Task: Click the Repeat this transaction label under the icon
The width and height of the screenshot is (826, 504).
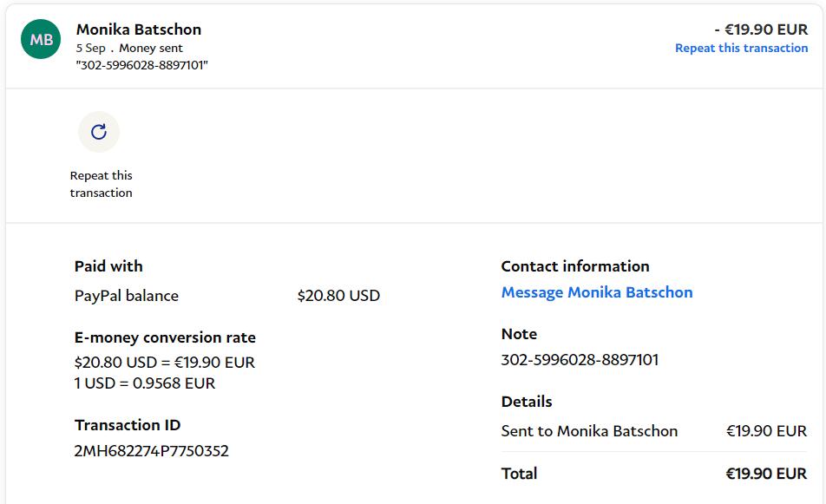Action: (x=102, y=184)
